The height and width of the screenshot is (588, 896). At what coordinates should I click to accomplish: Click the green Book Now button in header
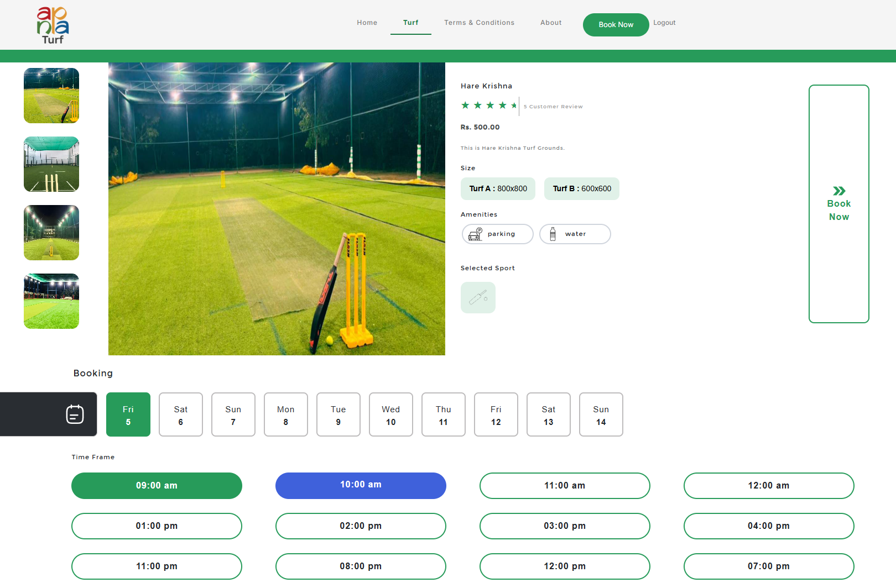[x=616, y=24]
